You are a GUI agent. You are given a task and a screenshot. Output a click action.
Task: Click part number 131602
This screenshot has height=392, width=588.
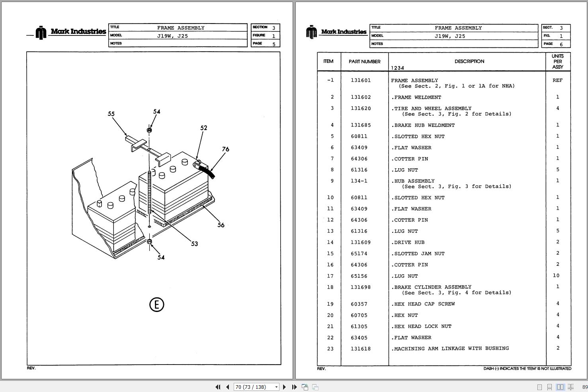[361, 97]
